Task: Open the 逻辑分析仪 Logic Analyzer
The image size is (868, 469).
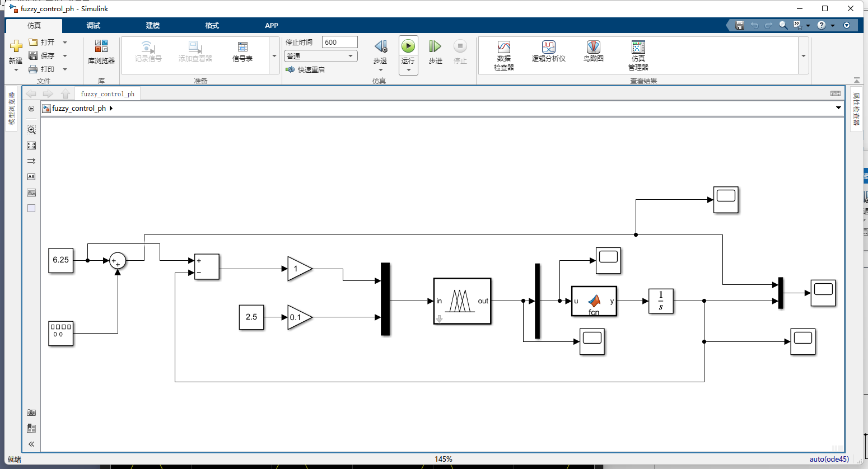Action: click(549, 51)
